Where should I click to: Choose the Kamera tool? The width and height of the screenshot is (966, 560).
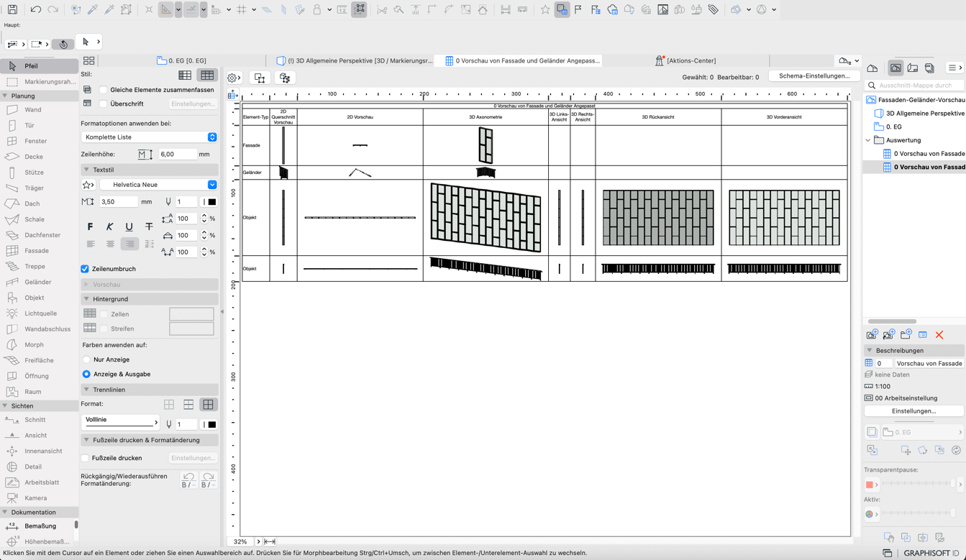39,498
